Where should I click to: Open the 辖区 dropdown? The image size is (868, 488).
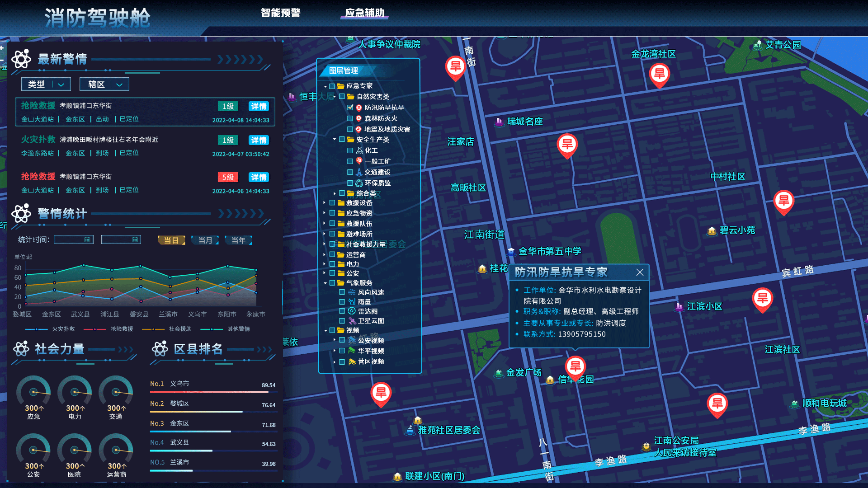(104, 84)
